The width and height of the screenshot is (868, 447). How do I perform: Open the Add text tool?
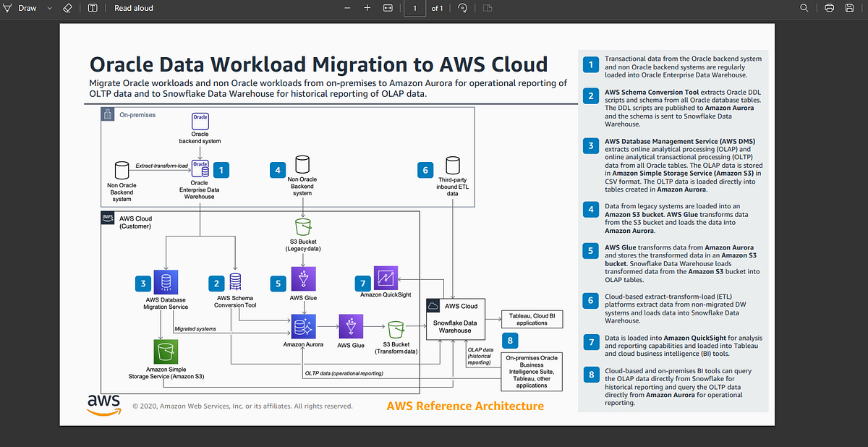(92, 8)
